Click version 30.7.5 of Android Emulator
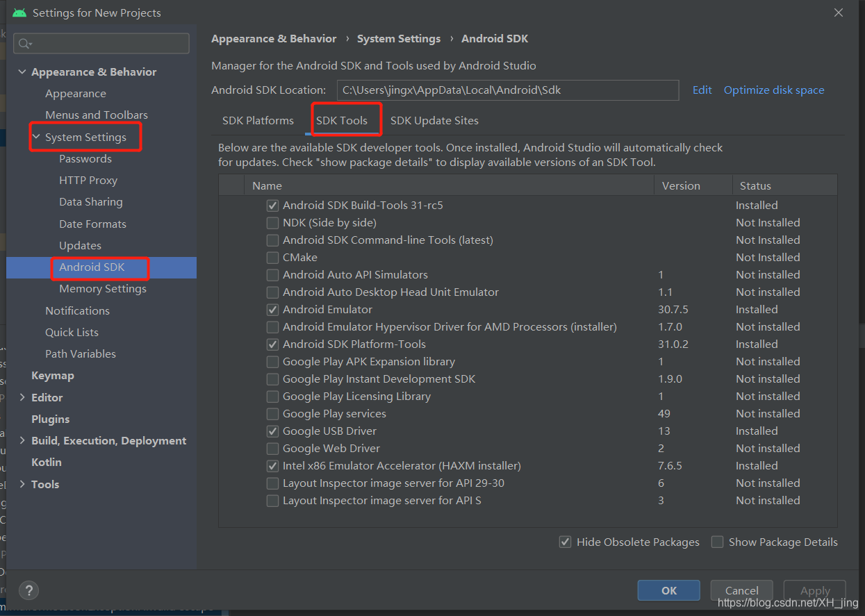 [673, 310]
